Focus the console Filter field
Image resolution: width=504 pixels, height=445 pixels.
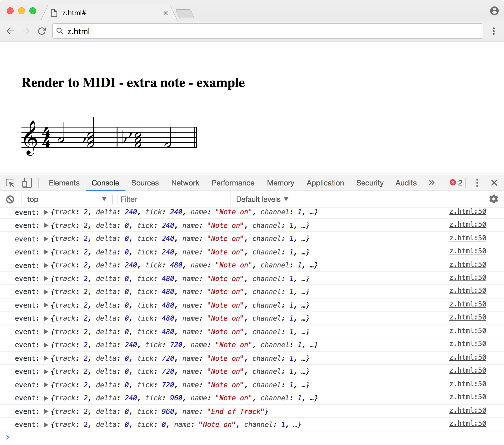point(174,199)
